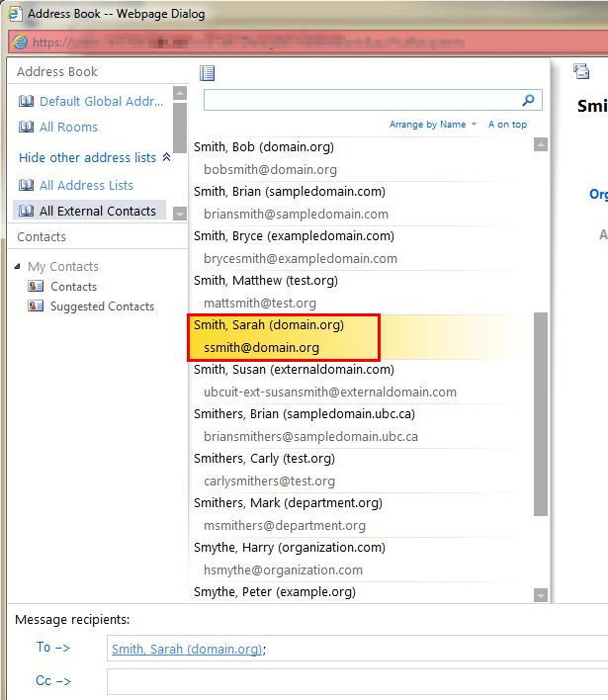
Task: Select Suggested Contacts in the Contacts tree
Action: tap(103, 306)
